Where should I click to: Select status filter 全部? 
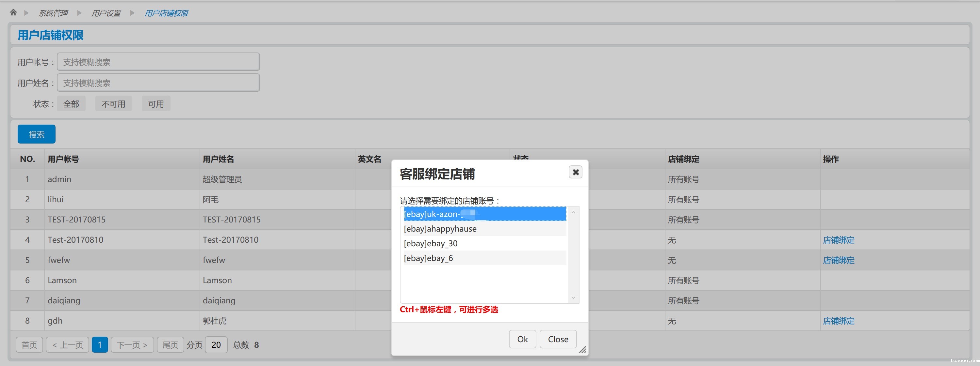(71, 104)
